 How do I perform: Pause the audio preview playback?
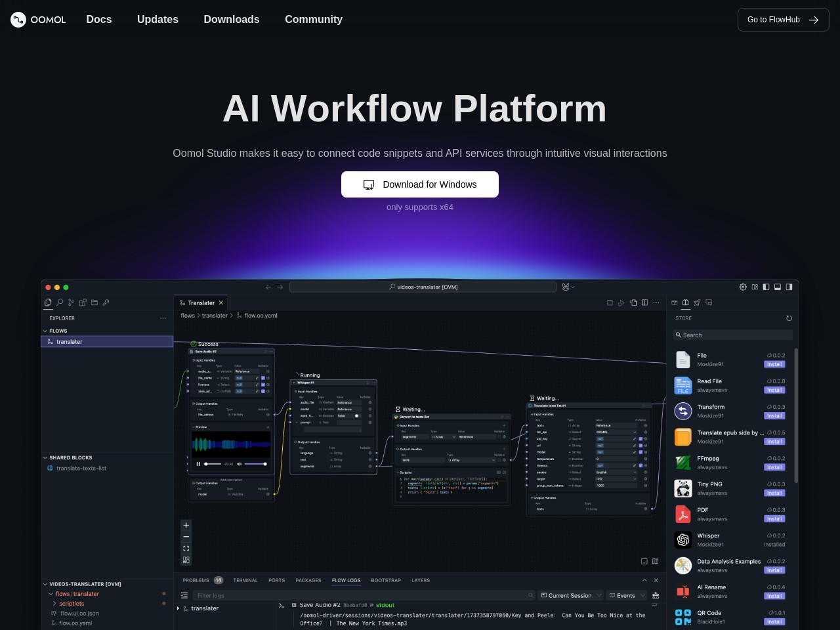tap(198, 464)
